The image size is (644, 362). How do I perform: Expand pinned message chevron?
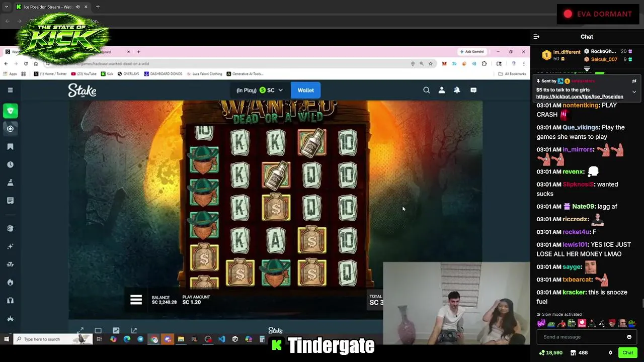coord(634,92)
